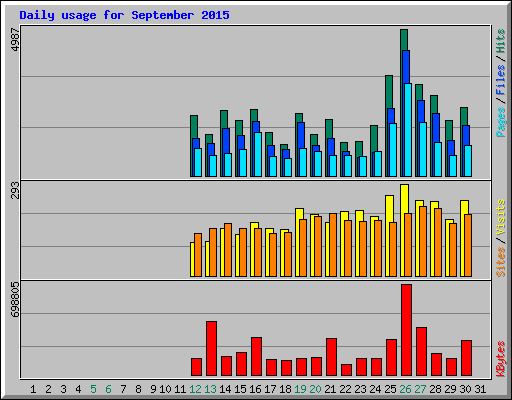This screenshot has width=512, height=400.
Task: Click day label 18 on the x-axis
Action: [x=286, y=389]
